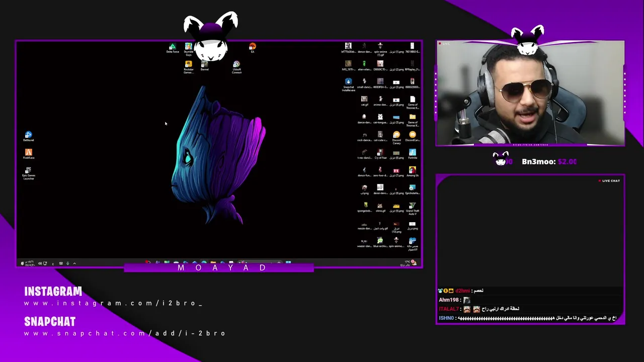The width and height of the screenshot is (644, 362).
Task: Open the nessie-dance gif file
Action: point(364,225)
